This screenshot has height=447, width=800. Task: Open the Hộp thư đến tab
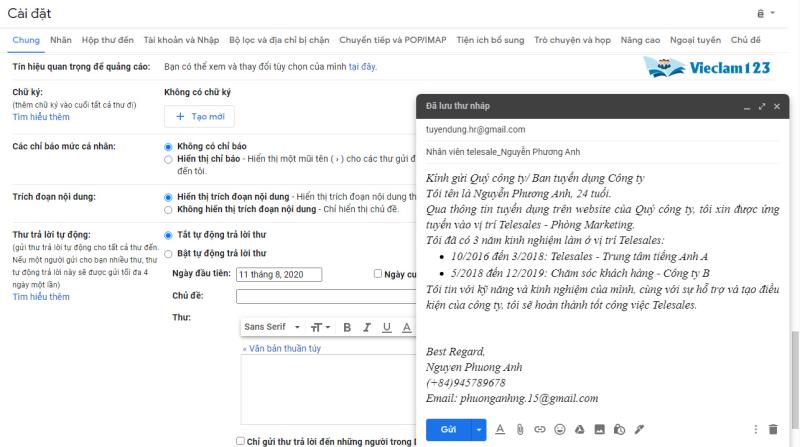coord(108,40)
